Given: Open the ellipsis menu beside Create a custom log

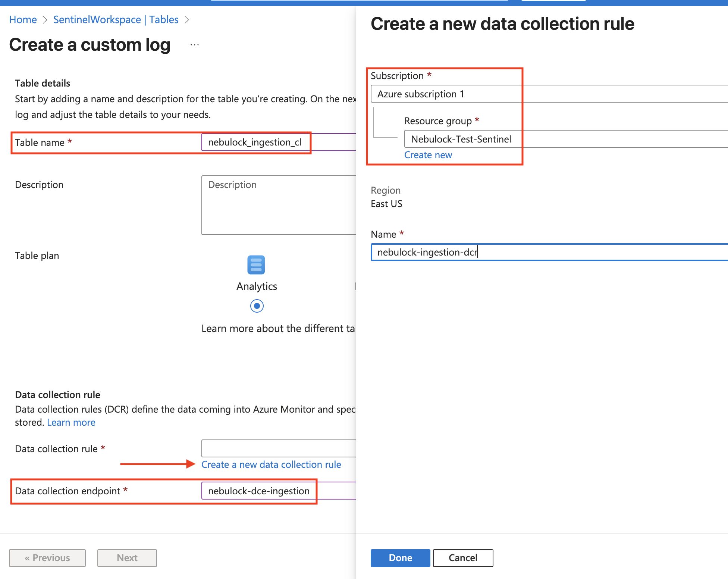Looking at the screenshot, I should pyautogui.click(x=194, y=45).
